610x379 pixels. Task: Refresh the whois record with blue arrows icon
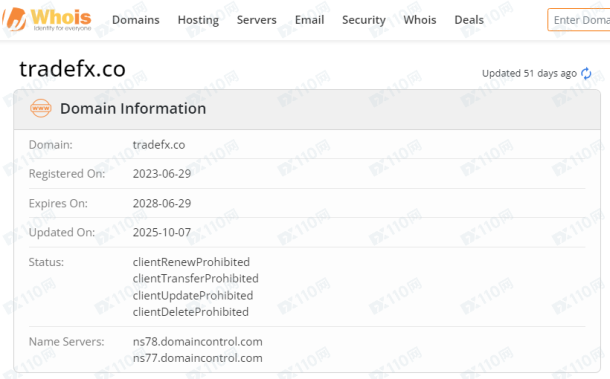click(x=586, y=73)
